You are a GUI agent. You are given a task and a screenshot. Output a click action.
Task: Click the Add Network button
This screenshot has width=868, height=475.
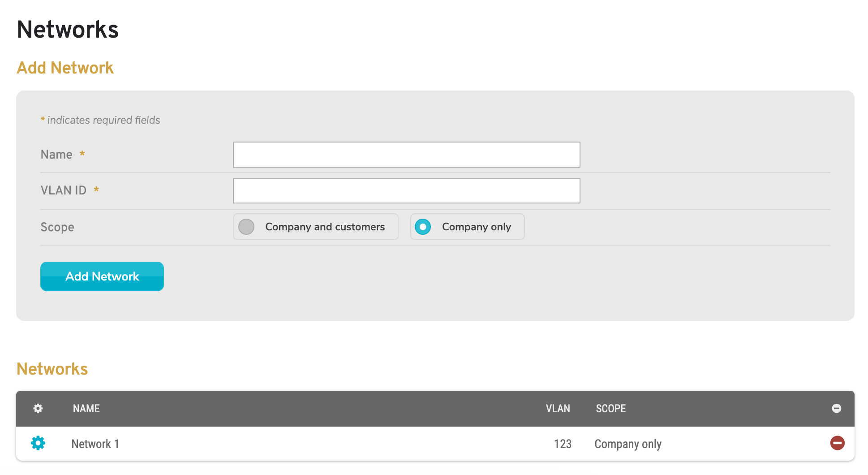(x=102, y=276)
